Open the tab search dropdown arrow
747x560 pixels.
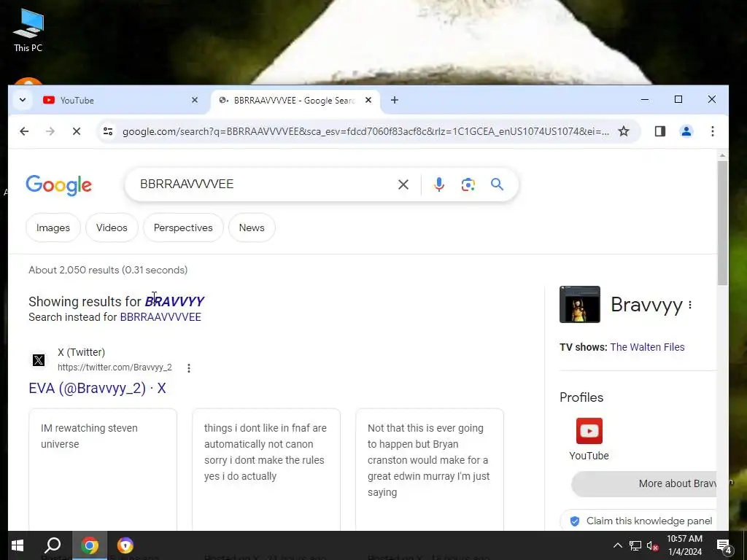[x=23, y=100]
